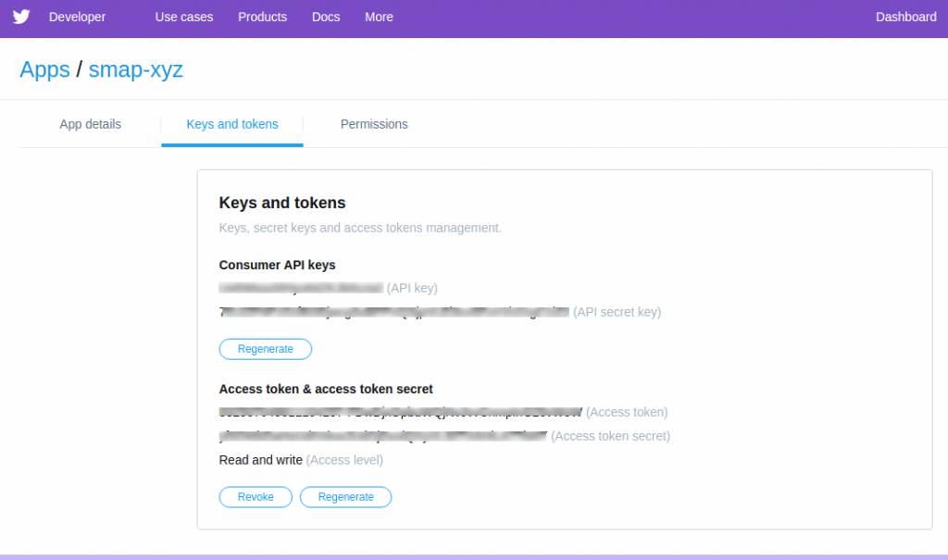
Task: Regenerate the Consumer API keys
Action: tap(265, 349)
